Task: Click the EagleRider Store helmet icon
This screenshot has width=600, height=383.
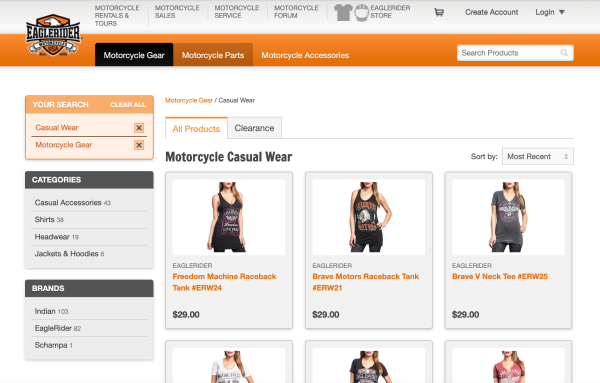Action: coord(361,13)
